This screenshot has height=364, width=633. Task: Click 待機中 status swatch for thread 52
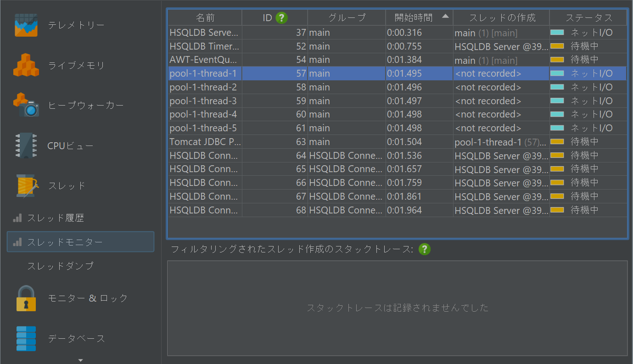click(557, 46)
